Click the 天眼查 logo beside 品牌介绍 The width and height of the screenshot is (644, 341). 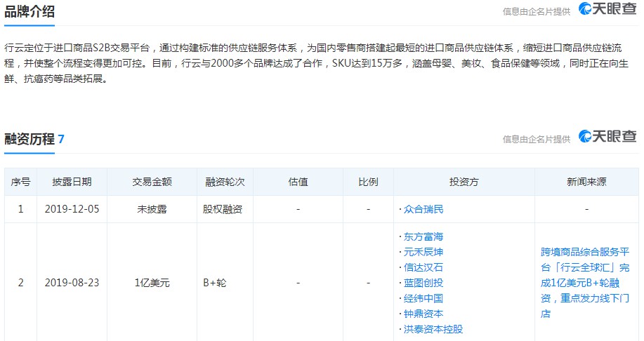(x=607, y=8)
